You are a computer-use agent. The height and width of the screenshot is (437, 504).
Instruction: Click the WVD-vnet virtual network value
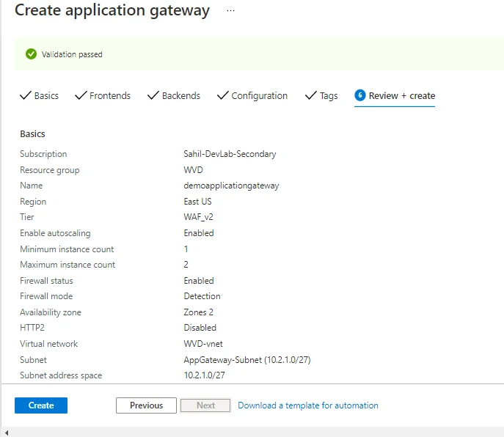coord(204,344)
